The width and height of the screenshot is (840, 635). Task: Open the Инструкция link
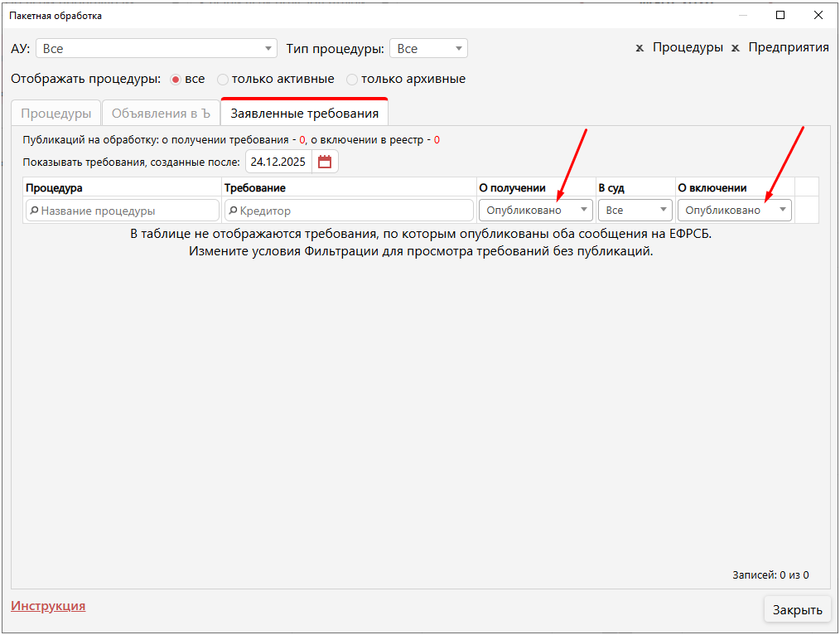[48, 606]
